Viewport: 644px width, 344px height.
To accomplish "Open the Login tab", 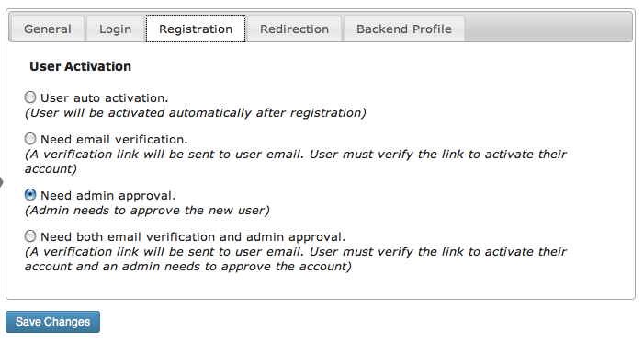I will tap(115, 29).
